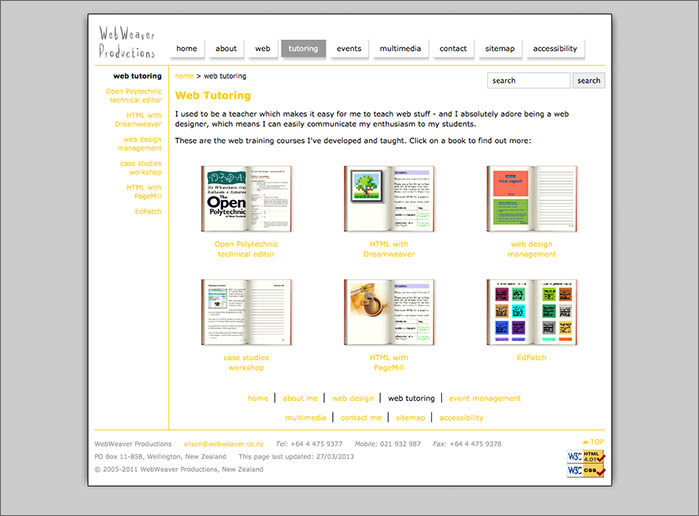The height and width of the screenshot is (516, 699).
Task: Open sidebar link HTML with PageMill
Action: [144, 192]
